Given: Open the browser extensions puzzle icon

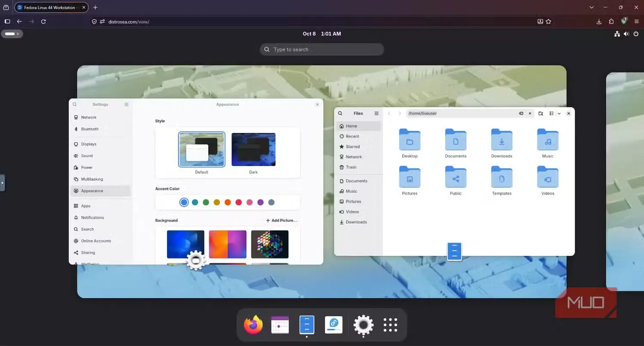Looking at the screenshot, I should point(611,21).
